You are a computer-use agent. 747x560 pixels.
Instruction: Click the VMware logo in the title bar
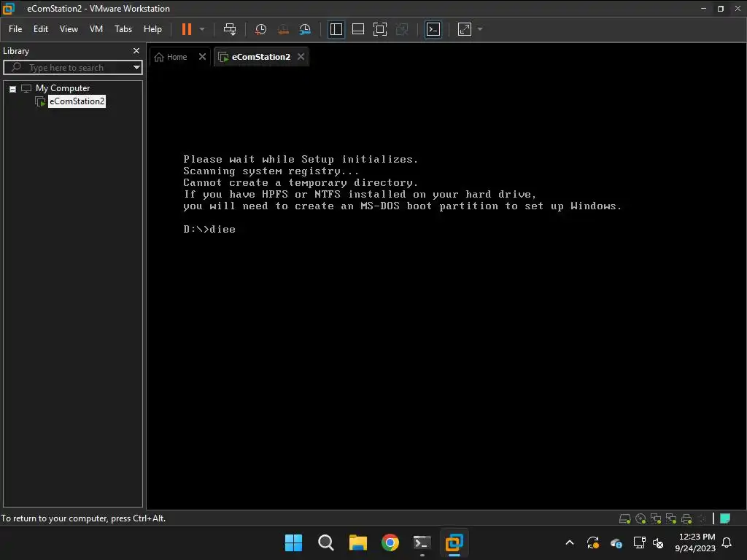[x=9, y=9]
